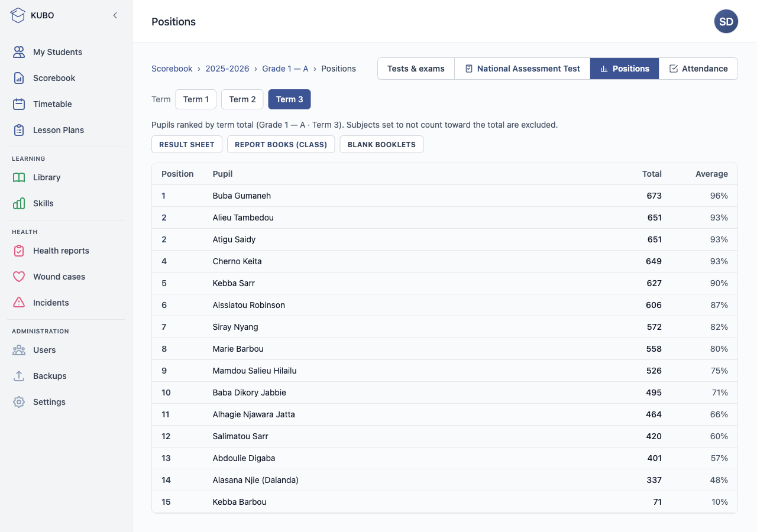This screenshot has height=532, width=757.
Task: Go to Timetable in the sidebar
Action: [x=66, y=104]
